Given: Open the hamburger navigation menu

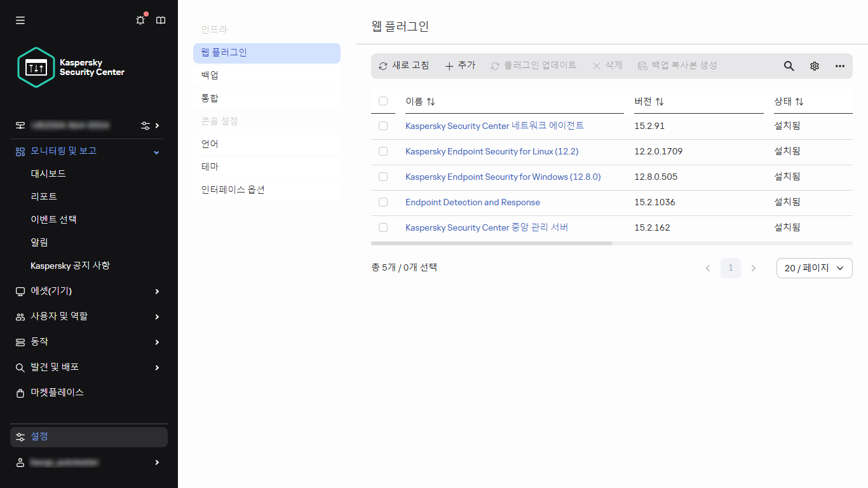Looking at the screenshot, I should pos(20,20).
